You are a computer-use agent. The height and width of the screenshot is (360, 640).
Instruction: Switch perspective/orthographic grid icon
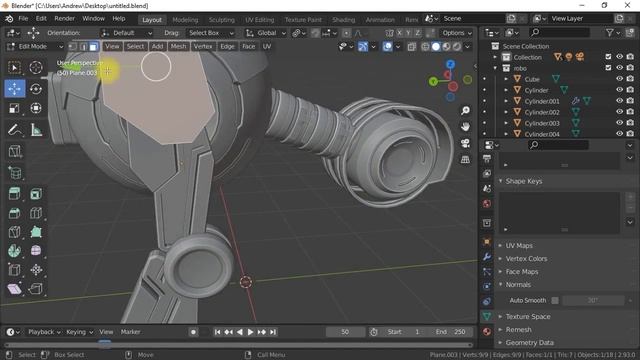[465, 160]
